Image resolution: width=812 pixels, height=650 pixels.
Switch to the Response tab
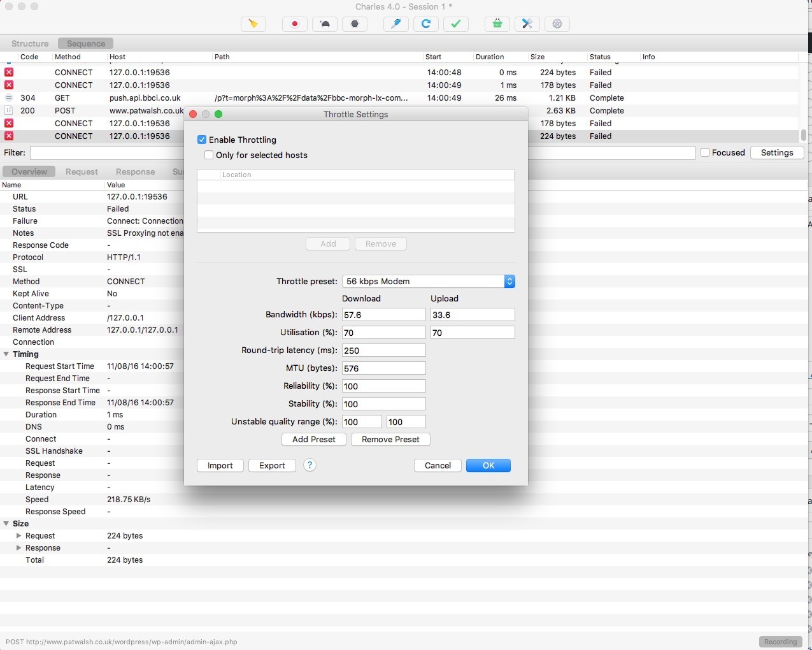coord(135,171)
